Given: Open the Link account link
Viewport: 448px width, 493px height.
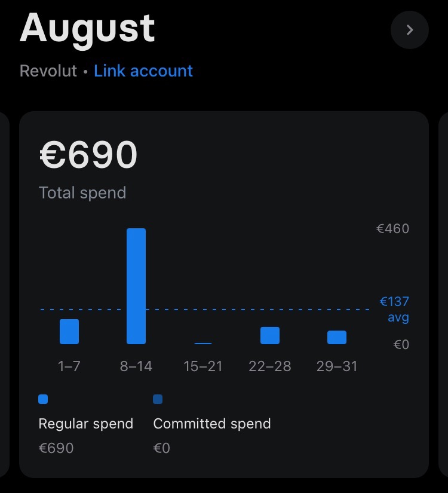Looking at the screenshot, I should 143,71.
